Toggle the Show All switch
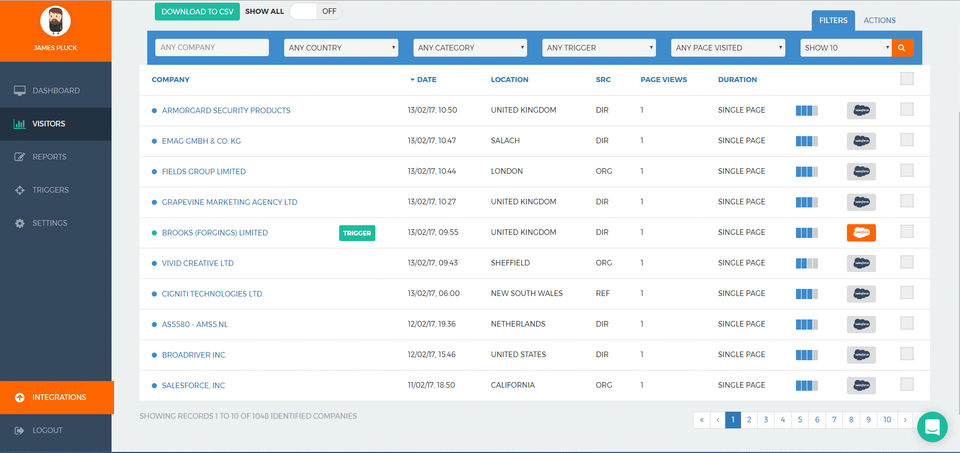The width and height of the screenshot is (960, 453). pyautogui.click(x=315, y=11)
